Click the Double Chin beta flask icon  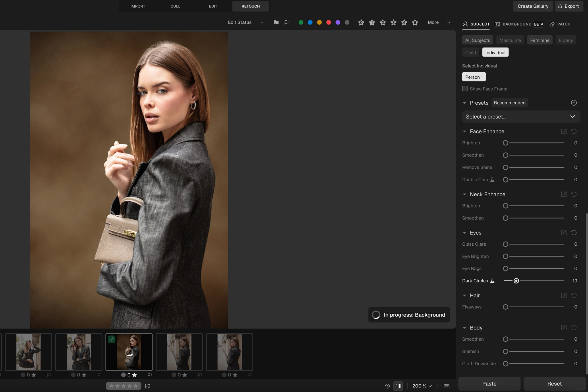(492, 180)
